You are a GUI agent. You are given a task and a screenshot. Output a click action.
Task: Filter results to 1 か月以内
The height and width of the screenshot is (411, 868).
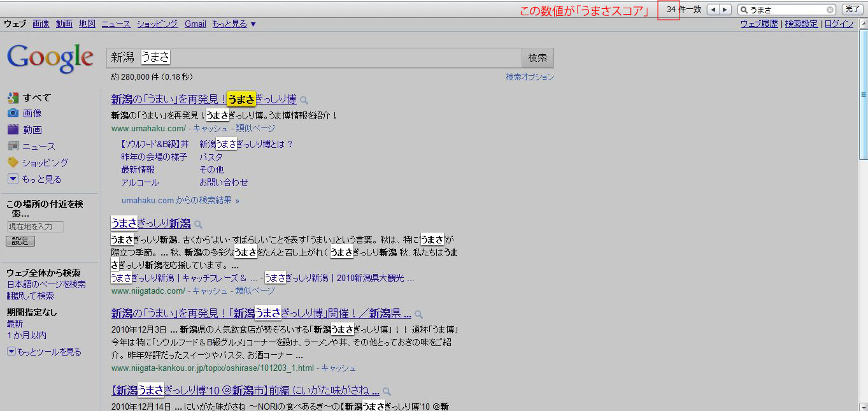coord(27,335)
